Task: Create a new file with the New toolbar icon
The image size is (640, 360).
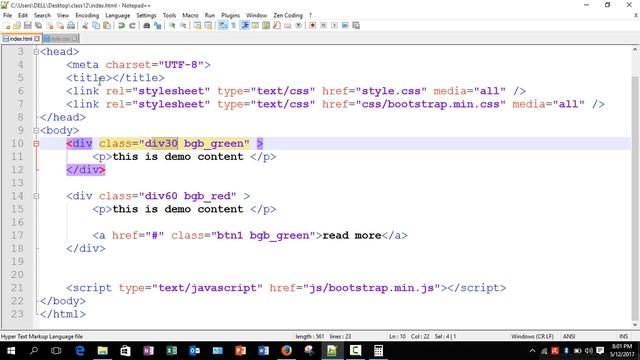Action: (6, 25)
